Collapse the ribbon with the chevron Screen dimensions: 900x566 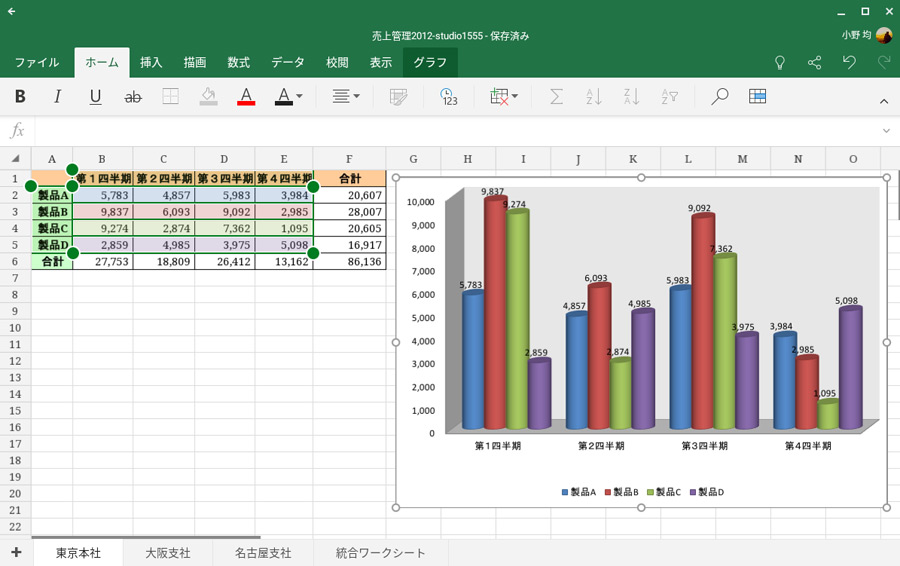pos(883,101)
